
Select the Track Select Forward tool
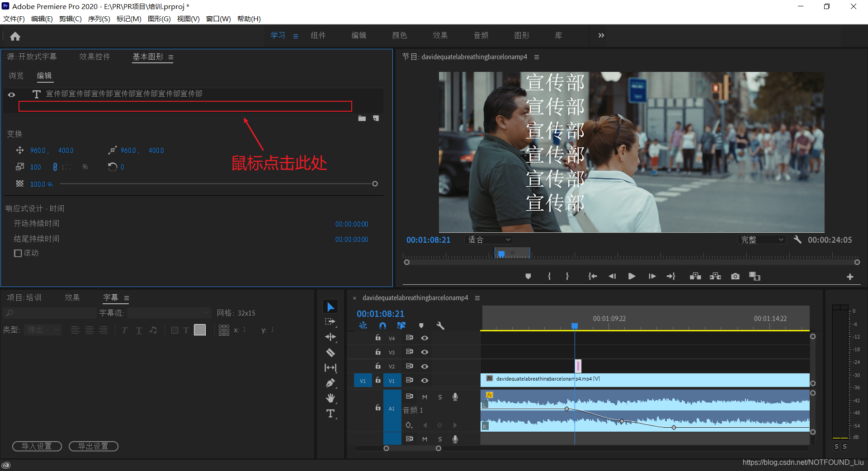click(330, 322)
